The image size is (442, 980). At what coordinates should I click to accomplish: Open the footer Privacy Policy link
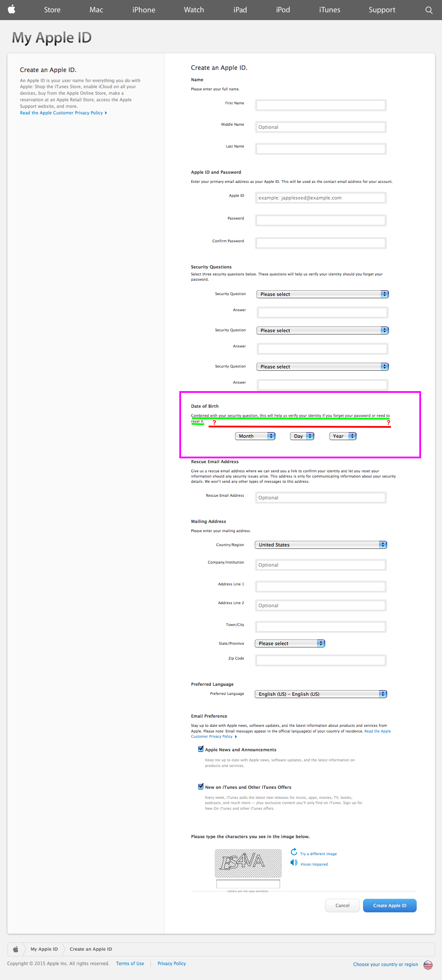point(172,963)
